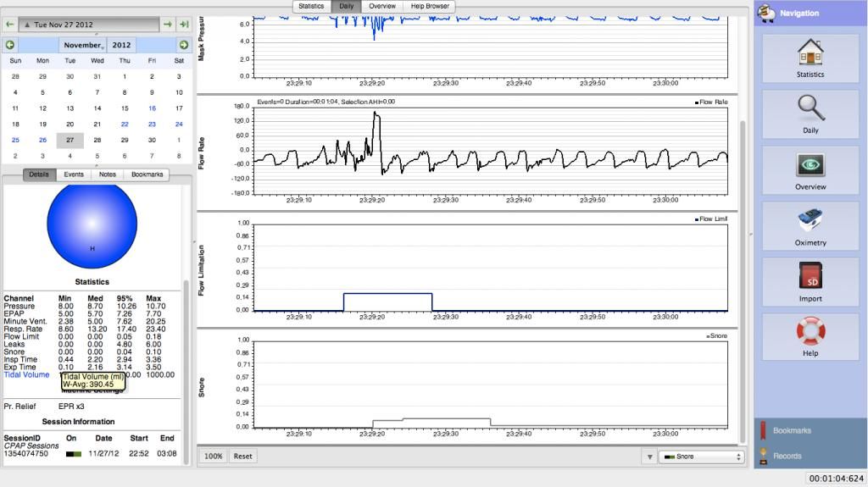Open the Records entry in the sidebar
868x487 pixels.
point(787,456)
